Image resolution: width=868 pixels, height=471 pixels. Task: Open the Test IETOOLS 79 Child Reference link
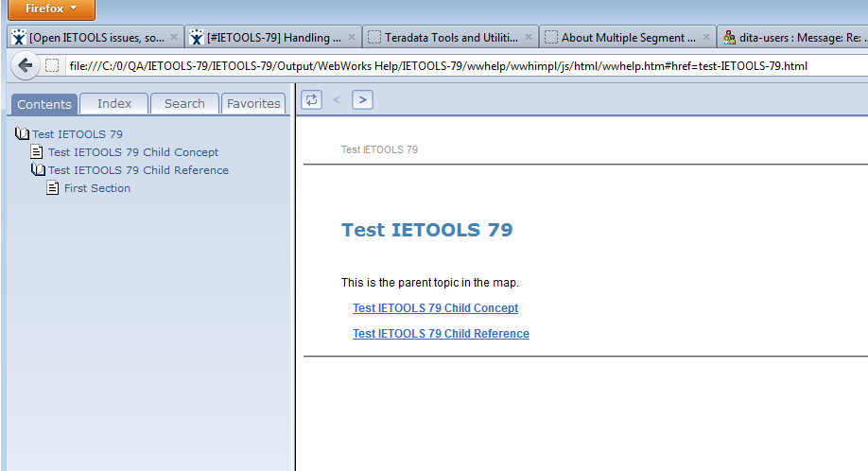tap(441, 334)
